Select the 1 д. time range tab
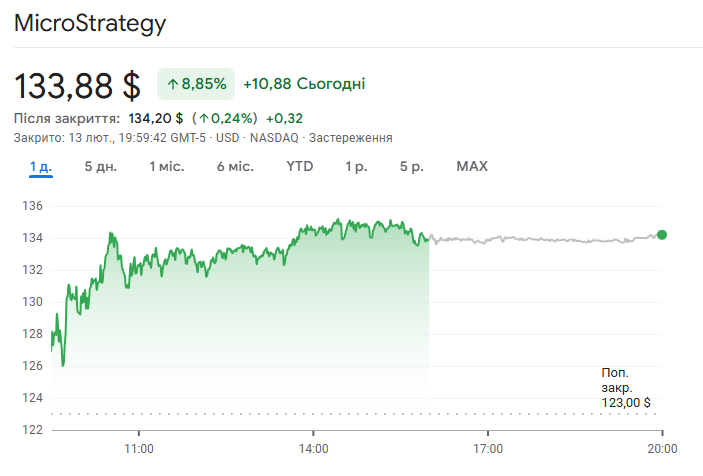Viewport: 703px width, 476px height. [41, 166]
